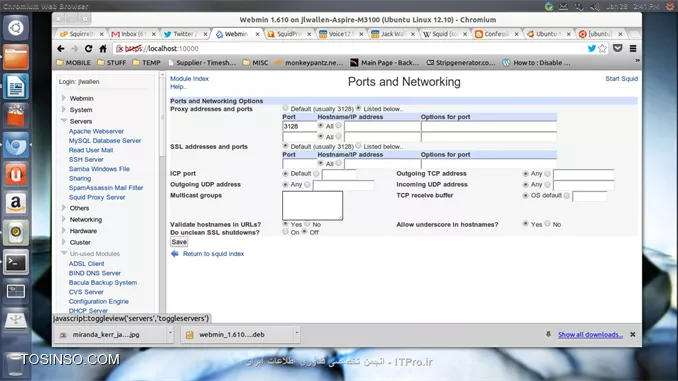Click the Multicast groups text area

coord(312,205)
